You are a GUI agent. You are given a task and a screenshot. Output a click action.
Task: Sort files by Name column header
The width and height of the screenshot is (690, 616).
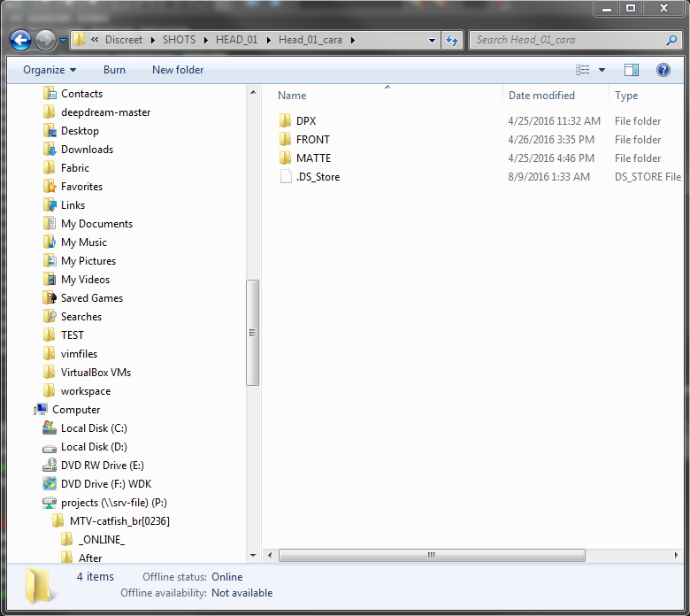(x=292, y=96)
